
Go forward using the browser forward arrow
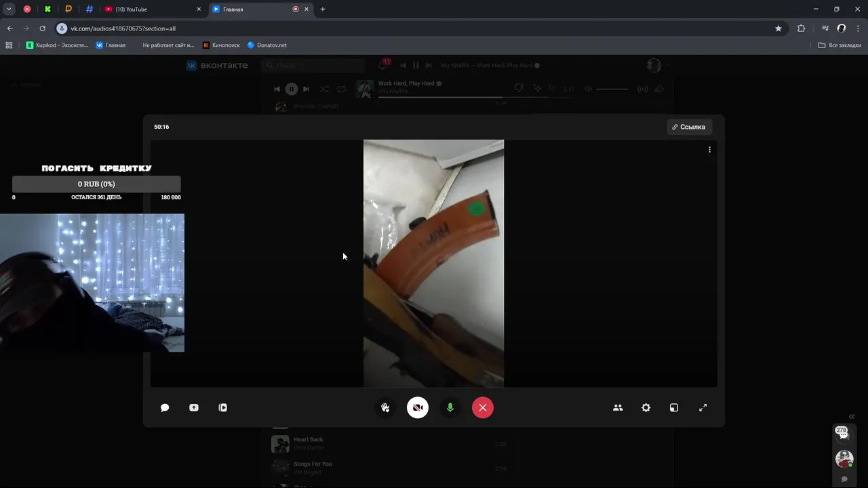coord(26,28)
